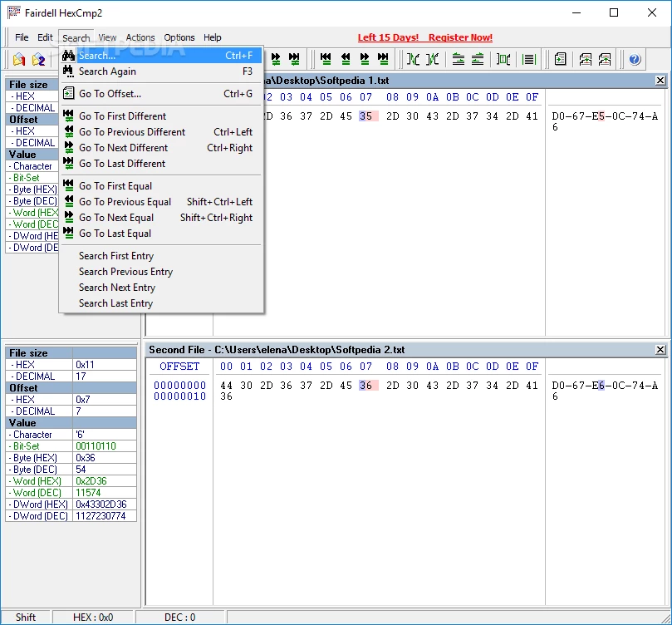Open the Options menu

click(179, 37)
